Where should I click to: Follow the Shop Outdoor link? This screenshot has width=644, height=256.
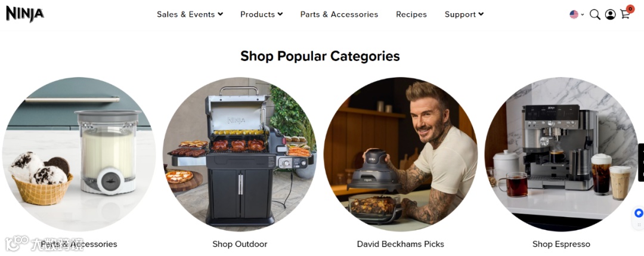pyautogui.click(x=240, y=244)
